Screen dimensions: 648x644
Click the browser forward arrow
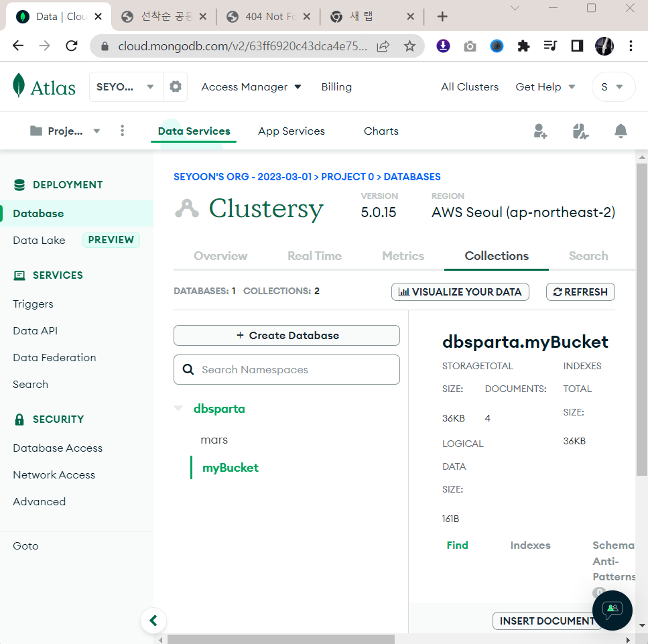point(45,46)
